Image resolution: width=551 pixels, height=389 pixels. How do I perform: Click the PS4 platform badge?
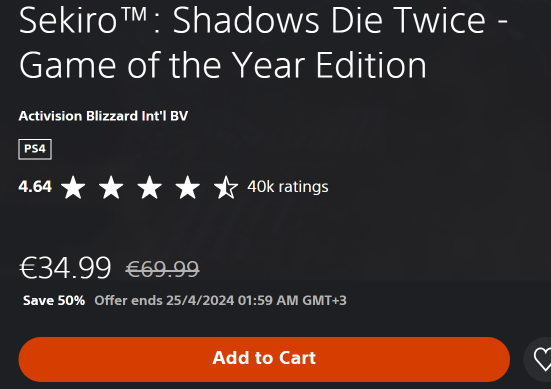[x=35, y=149]
